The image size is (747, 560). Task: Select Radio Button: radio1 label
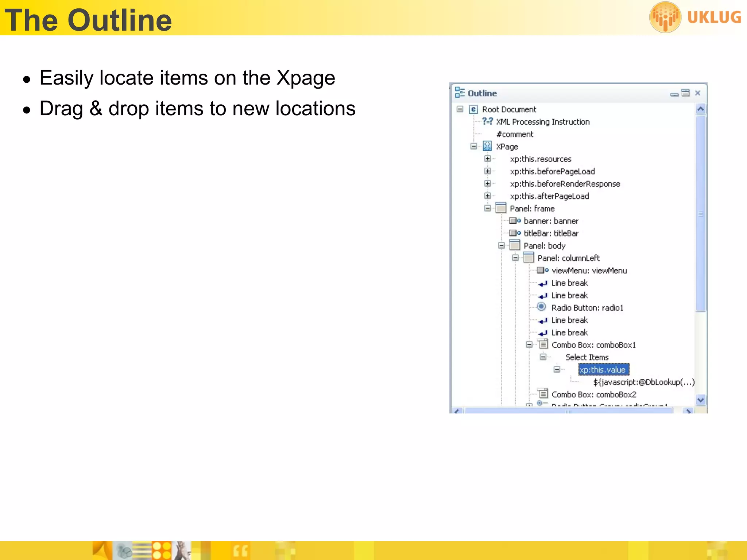pyautogui.click(x=587, y=308)
